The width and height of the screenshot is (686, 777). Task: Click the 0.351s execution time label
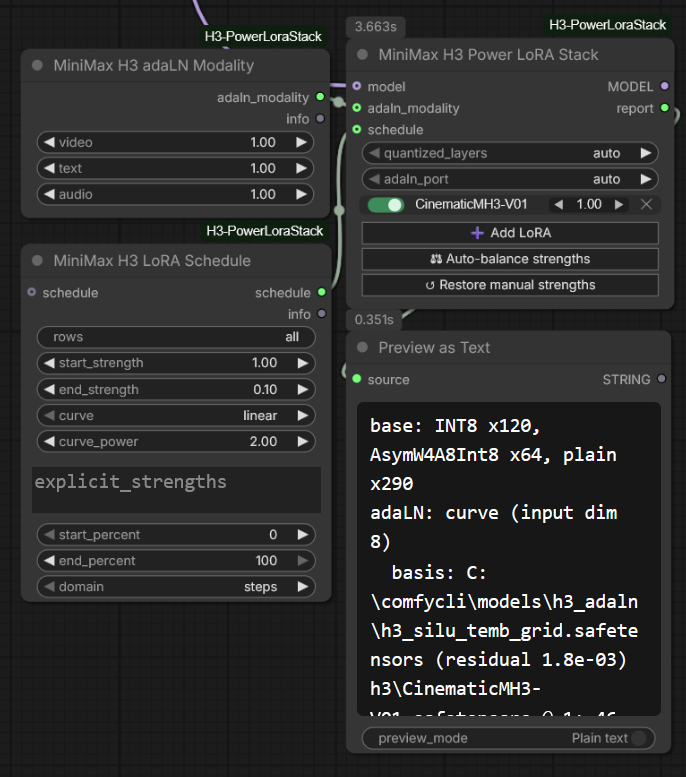[x=374, y=320]
